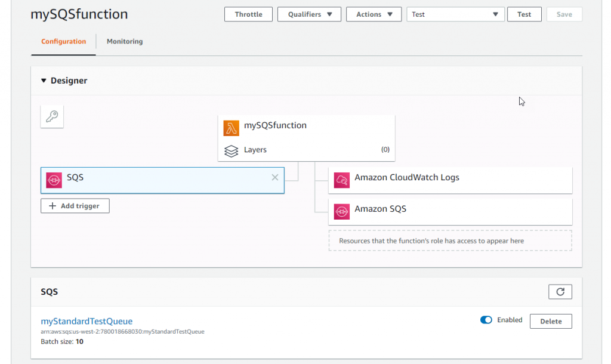This screenshot has width=611, height=364.
Task: Collapse the Designer section
Action: tap(44, 81)
